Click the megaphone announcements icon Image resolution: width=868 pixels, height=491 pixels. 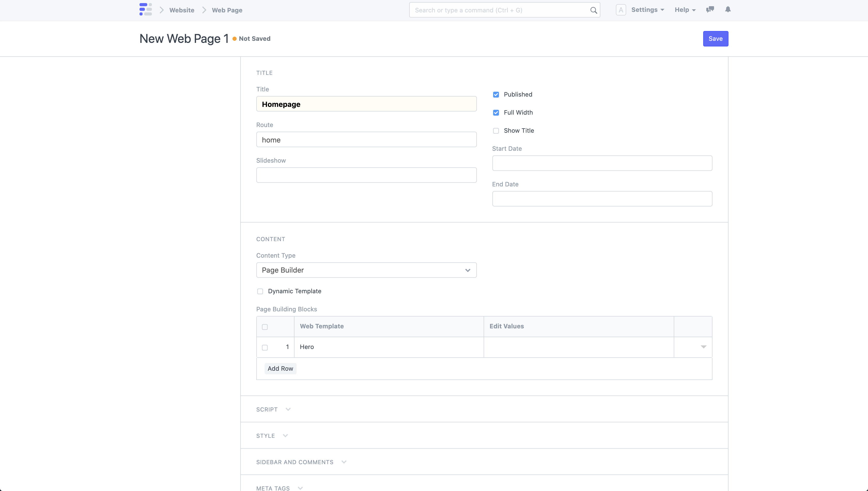[709, 10]
